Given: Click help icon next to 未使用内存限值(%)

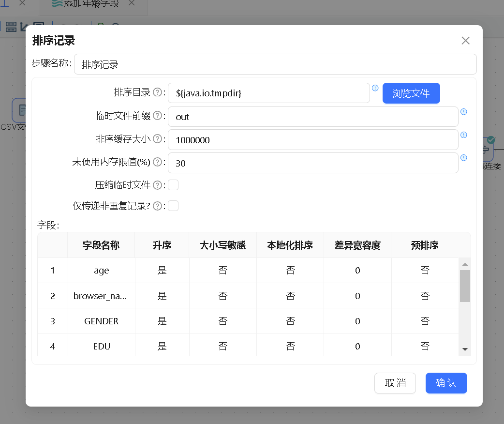Looking at the screenshot, I should [x=158, y=162].
